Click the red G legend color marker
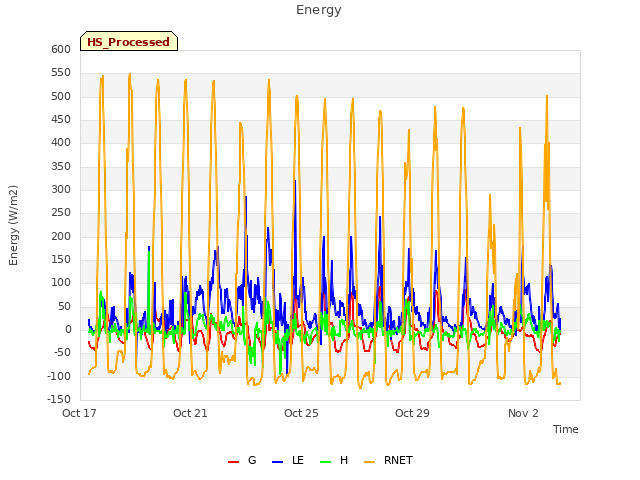 [x=233, y=462]
